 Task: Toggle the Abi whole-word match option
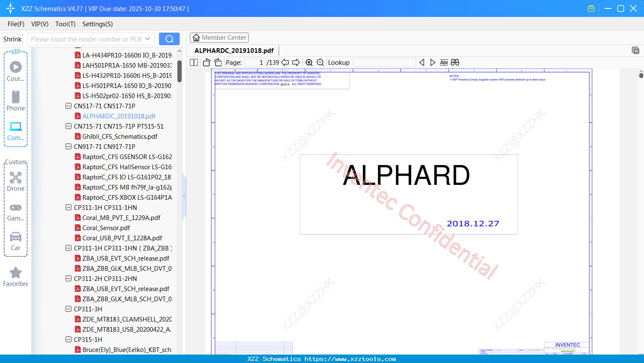(444, 62)
